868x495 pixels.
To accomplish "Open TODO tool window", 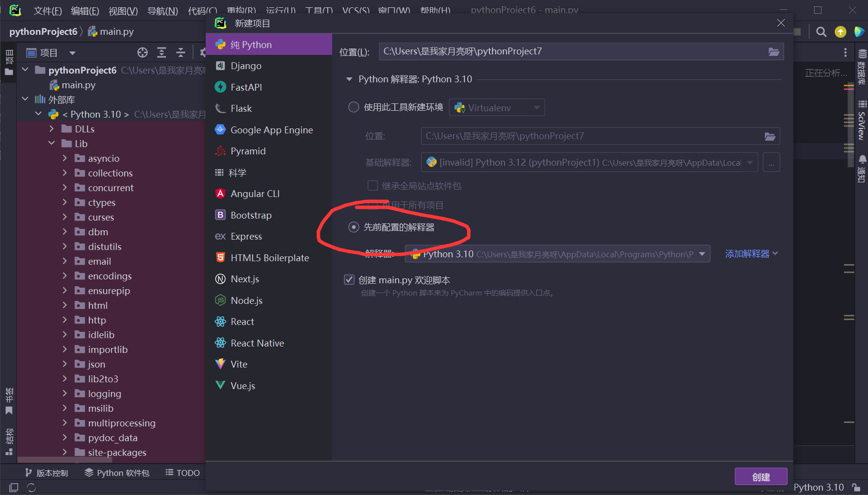I will [183, 472].
